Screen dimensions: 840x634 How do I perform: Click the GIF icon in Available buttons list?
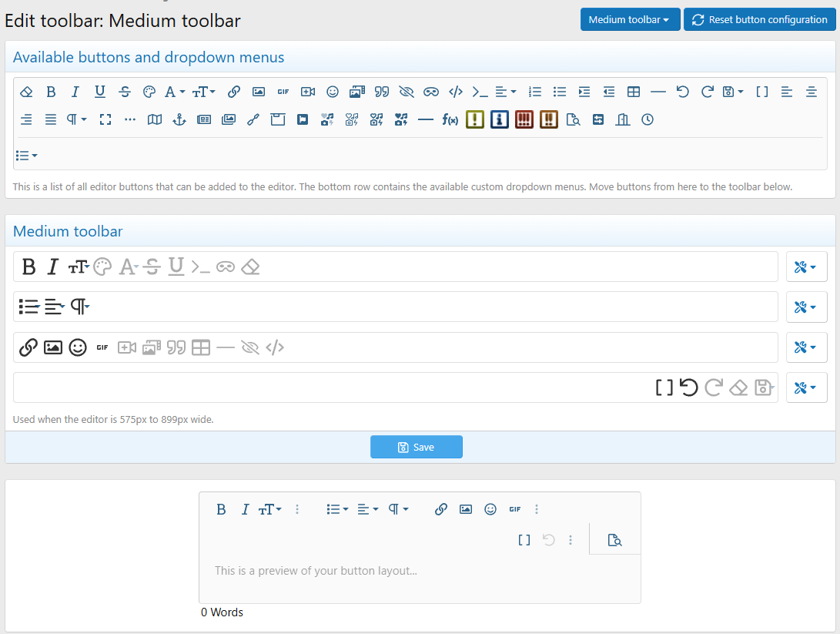(283, 92)
